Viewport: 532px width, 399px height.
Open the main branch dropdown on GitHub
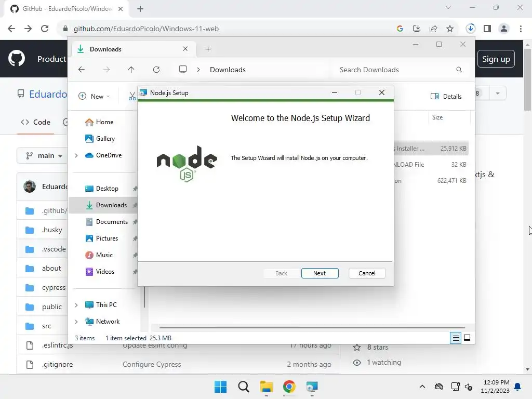pos(44,155)
